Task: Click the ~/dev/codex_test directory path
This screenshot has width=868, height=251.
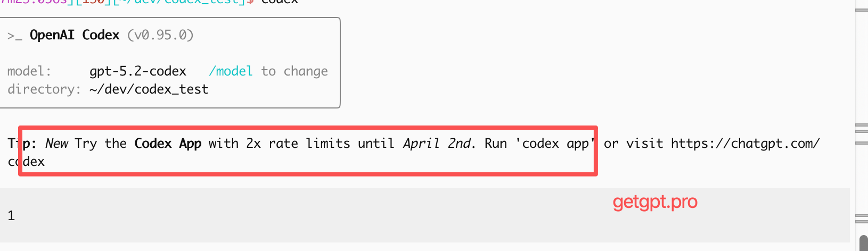Action: (x=149, y=89)
